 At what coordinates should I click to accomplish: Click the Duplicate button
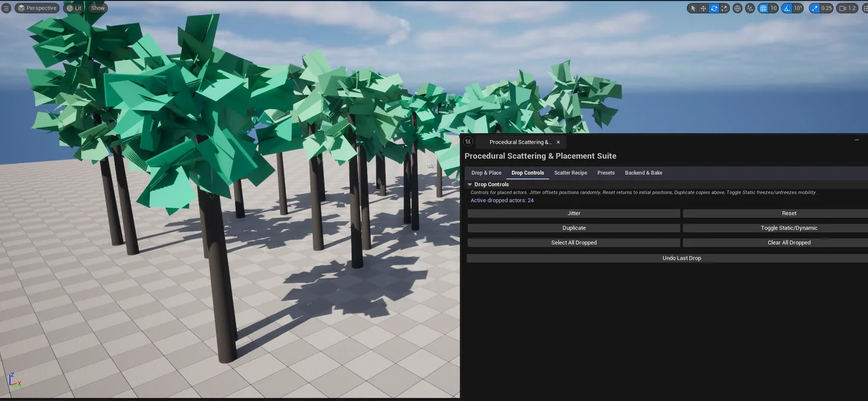[574, 228]
